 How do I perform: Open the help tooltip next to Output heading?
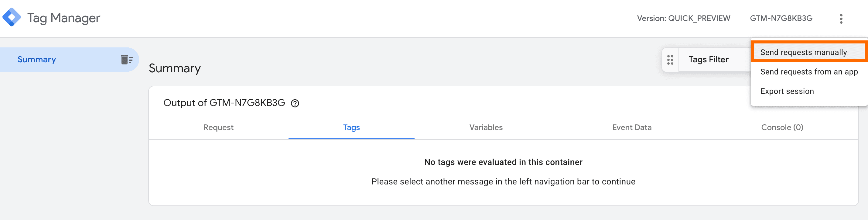(x=296, y=103)
